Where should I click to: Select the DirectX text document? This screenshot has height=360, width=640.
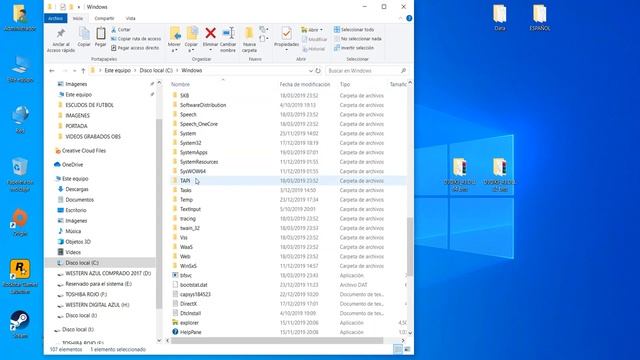188,304
